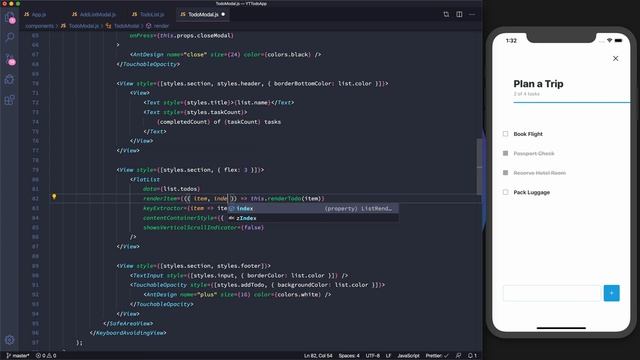
Task: Click JavaScript language mode selector
Action: point(408,356)
